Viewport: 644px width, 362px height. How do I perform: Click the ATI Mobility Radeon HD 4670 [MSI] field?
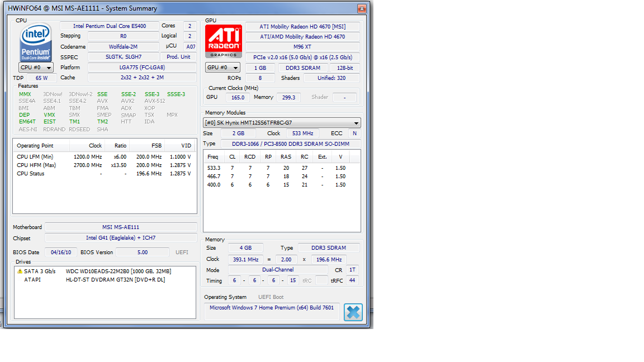302,26
